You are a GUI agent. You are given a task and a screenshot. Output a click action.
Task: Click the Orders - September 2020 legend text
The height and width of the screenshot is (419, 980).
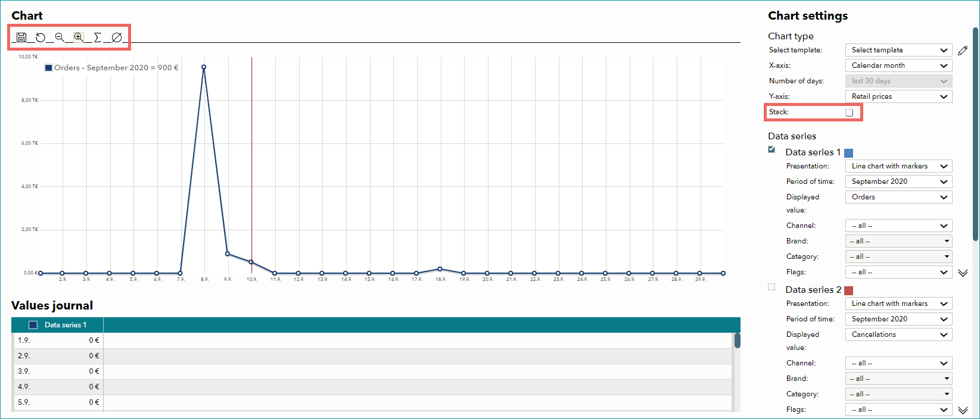click(116, 68)
